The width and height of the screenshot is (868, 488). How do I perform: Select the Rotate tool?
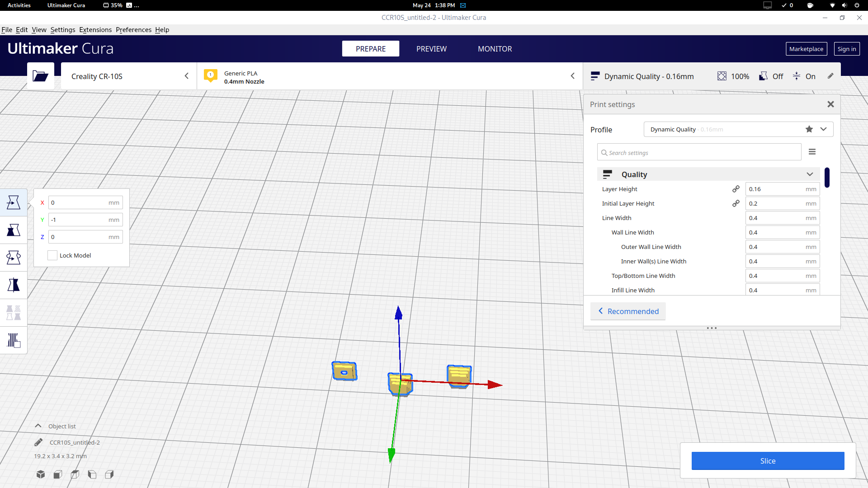coord(14,258)
